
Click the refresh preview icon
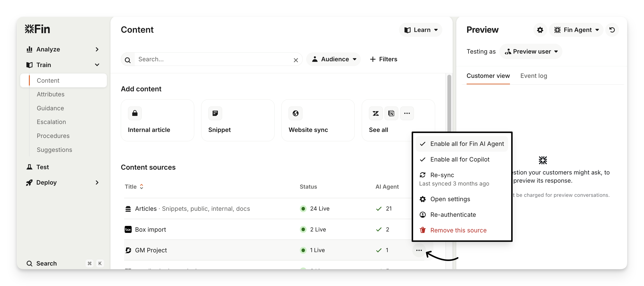pyautogui.click(x=612, y=30)
